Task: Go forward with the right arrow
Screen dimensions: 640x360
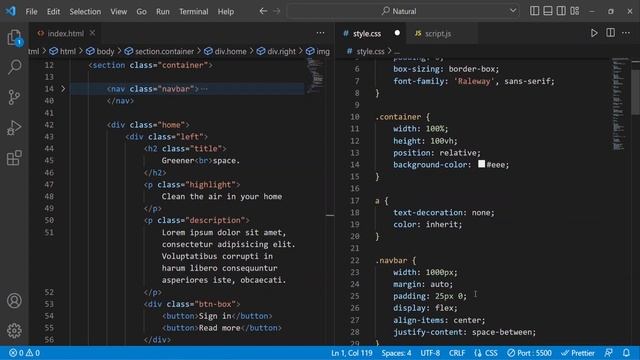Action: (x=277, y=11)
